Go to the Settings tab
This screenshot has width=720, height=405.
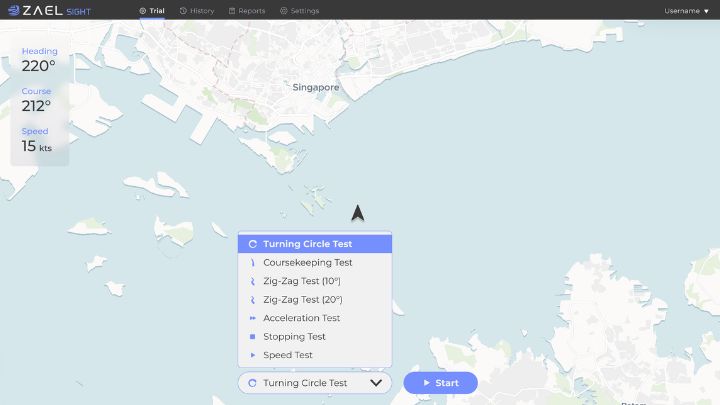click(x=299, y=10)
